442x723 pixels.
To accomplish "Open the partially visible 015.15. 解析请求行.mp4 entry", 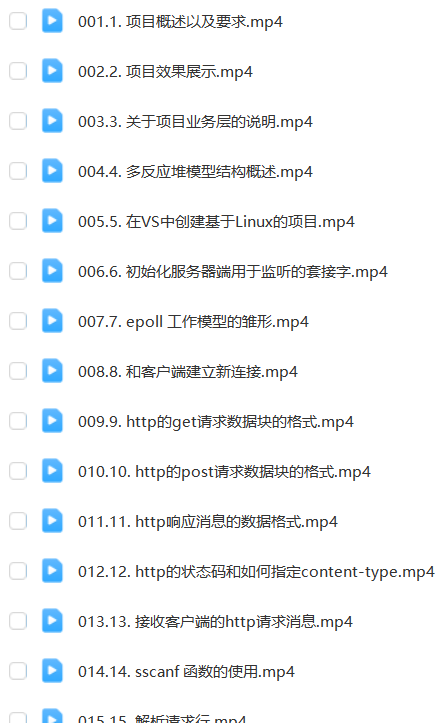I will pos(162,718).
